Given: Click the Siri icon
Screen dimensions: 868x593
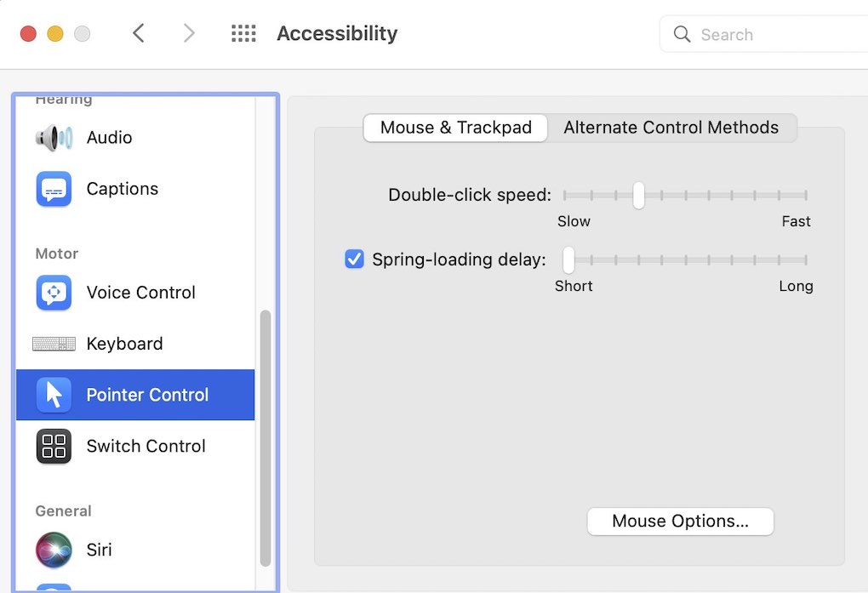Looking at the screenshot, I should (x=54, y=550).
